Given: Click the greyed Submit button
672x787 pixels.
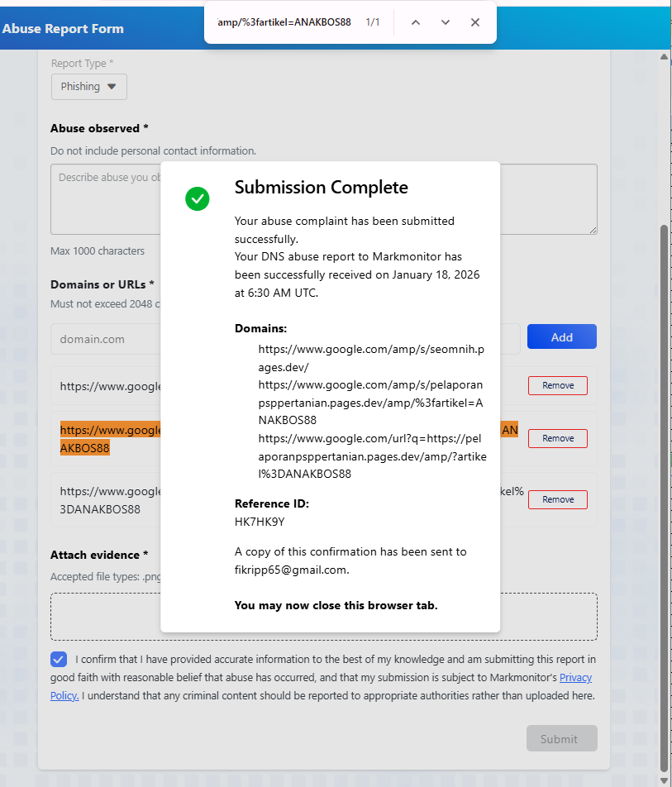Looking at the screenshot, I should (x=561, y=739).
